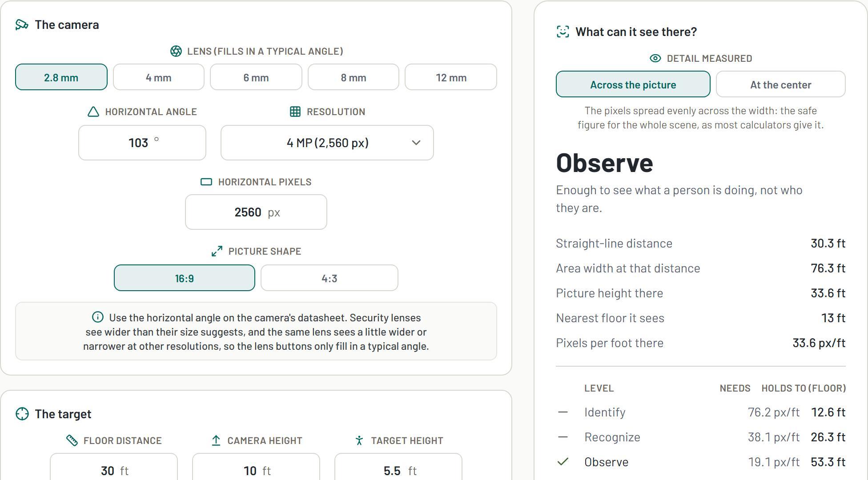Click the rectangle icon beside Horizontal Pixels
This screenshot has width=868, height=480.
(x=206, y=182)
